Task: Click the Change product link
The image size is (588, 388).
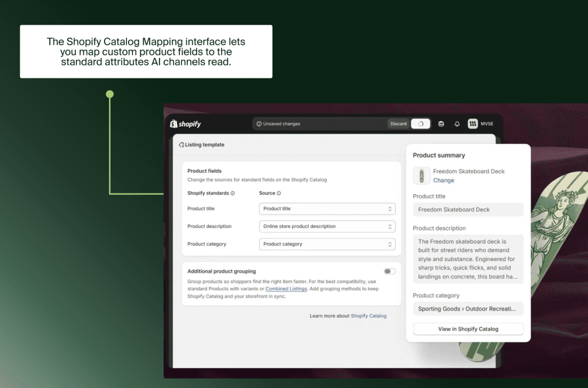Action: pos(444,180)
